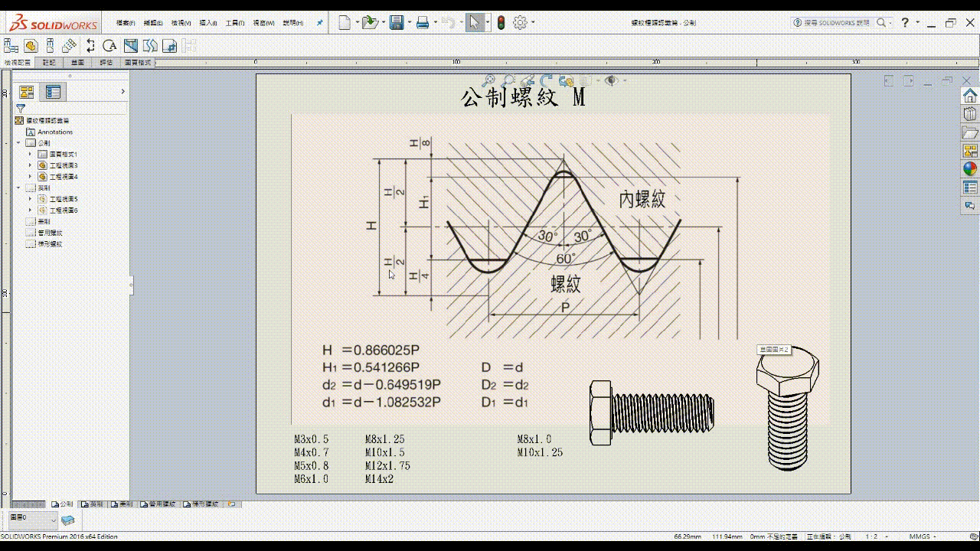Open the Options gear icon
Viewport: 980px width, 551px height.
coord(520,23)
